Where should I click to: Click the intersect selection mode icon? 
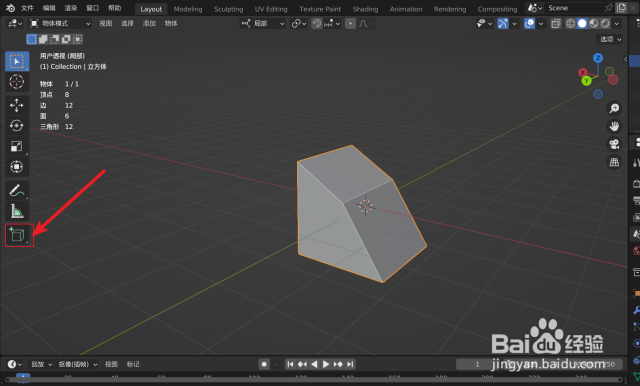(x=77, y=39)
